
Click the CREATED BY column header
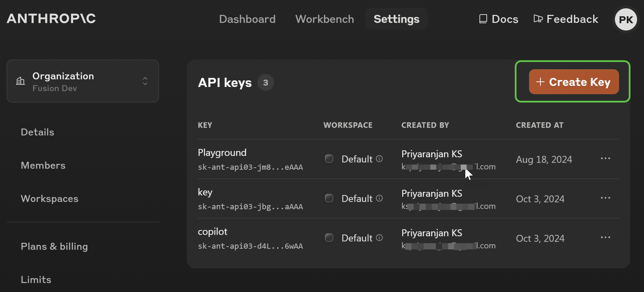(425, 125)
